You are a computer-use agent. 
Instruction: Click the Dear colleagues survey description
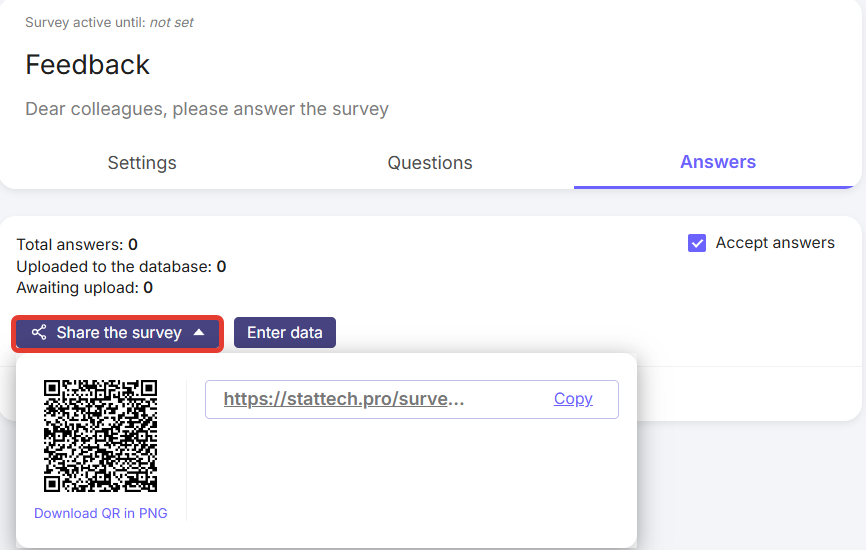[x=207, y=109]
